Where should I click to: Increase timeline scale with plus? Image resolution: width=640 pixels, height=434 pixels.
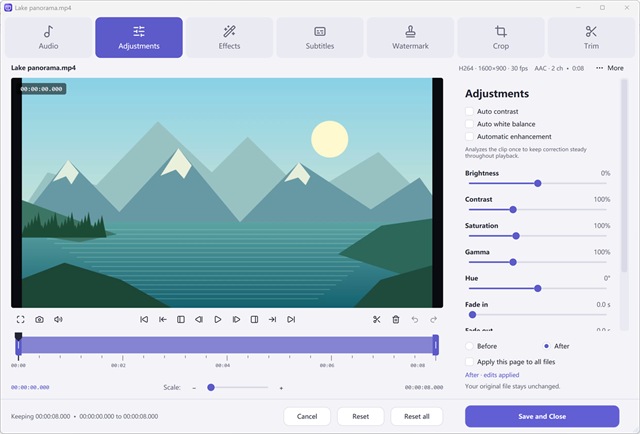[281, 388]
